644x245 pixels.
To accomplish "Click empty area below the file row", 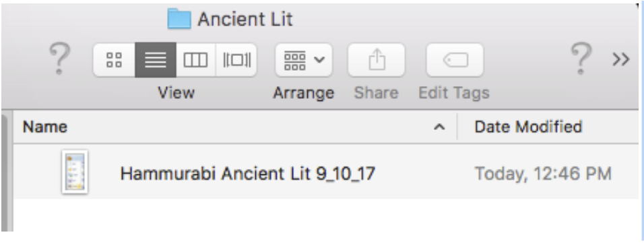I will 325,215.
